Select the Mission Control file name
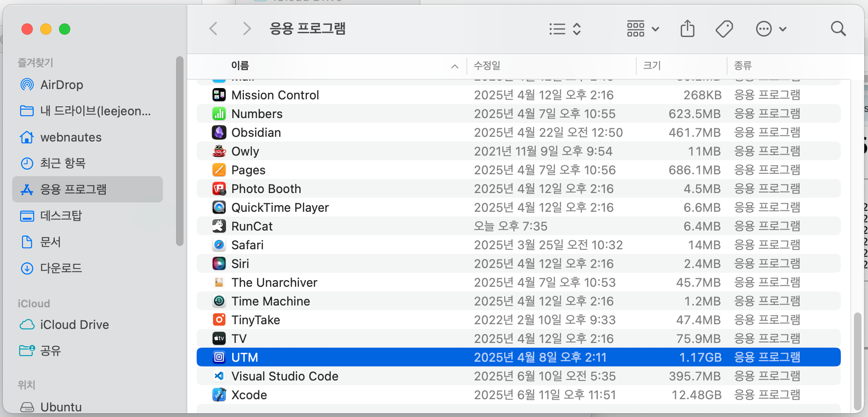 click(275, 95)
